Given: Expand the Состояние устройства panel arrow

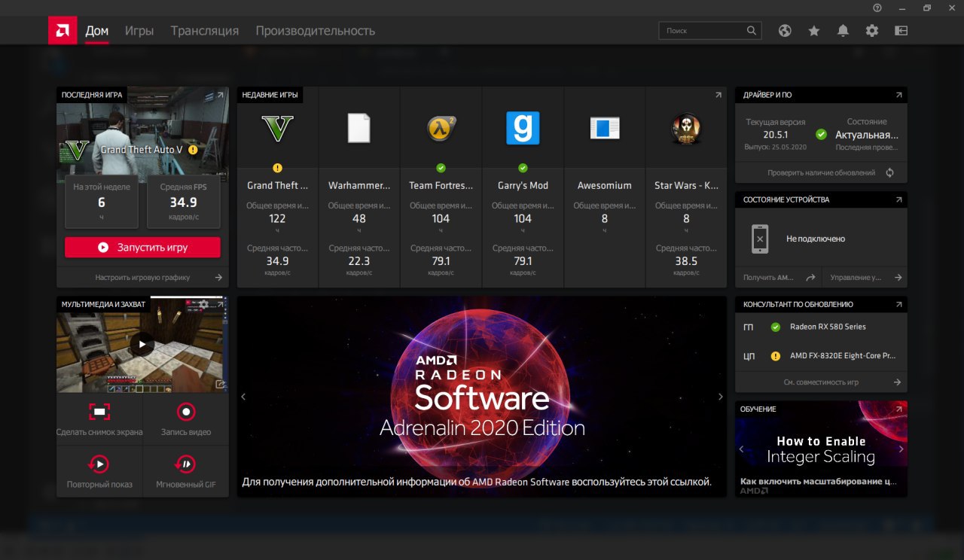Looking at the screenshot, I should pos(898,199).
